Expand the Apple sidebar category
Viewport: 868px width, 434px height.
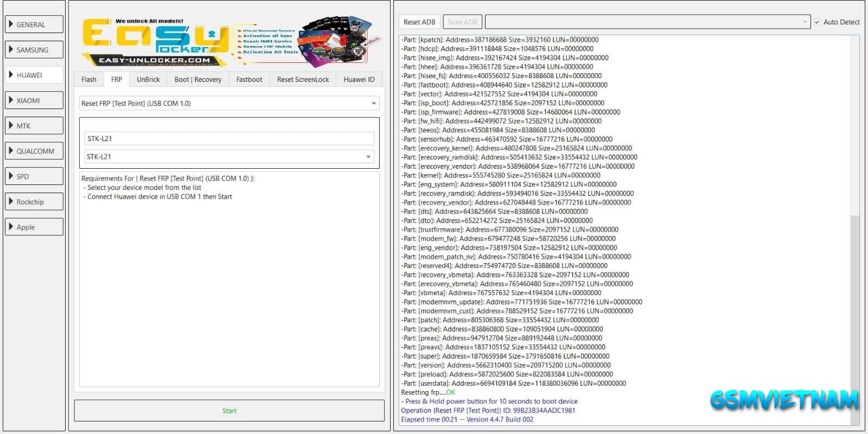pos(34,227)
